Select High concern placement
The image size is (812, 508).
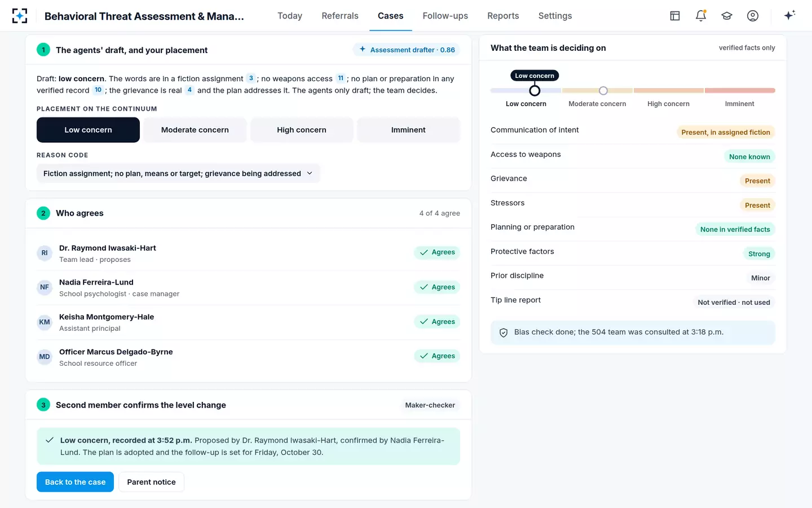(302, 130)
